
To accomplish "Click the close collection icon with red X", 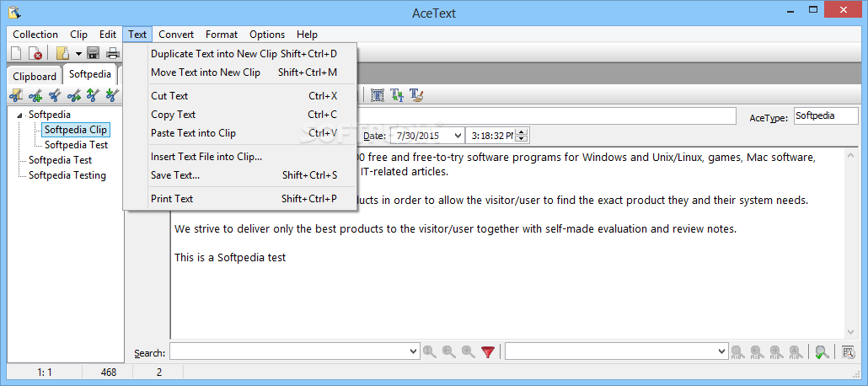I will tap(35, 53).
